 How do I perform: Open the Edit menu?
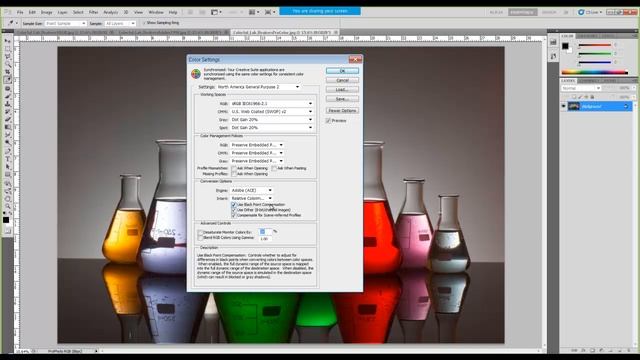tap(32, 12)
